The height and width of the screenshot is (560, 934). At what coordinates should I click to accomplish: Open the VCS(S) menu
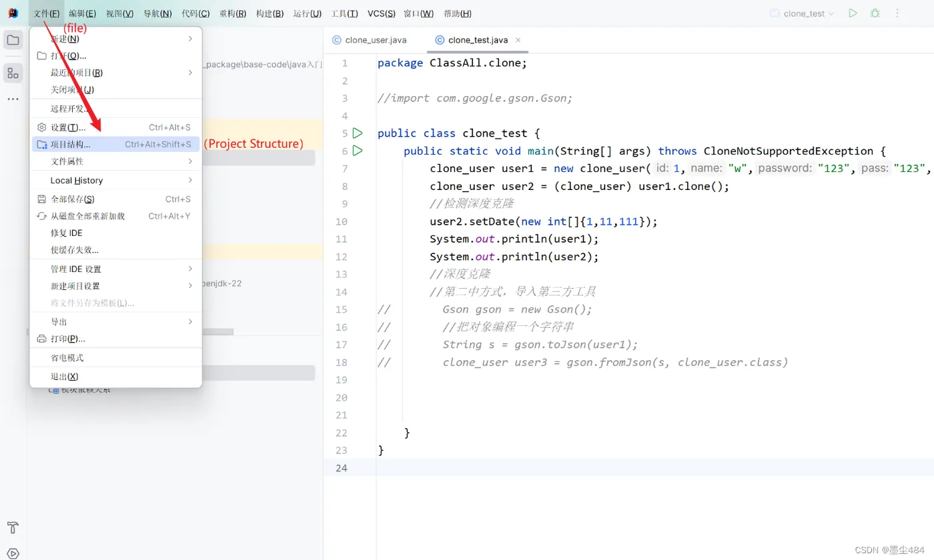pyautogui.click(x=382, y=13)
